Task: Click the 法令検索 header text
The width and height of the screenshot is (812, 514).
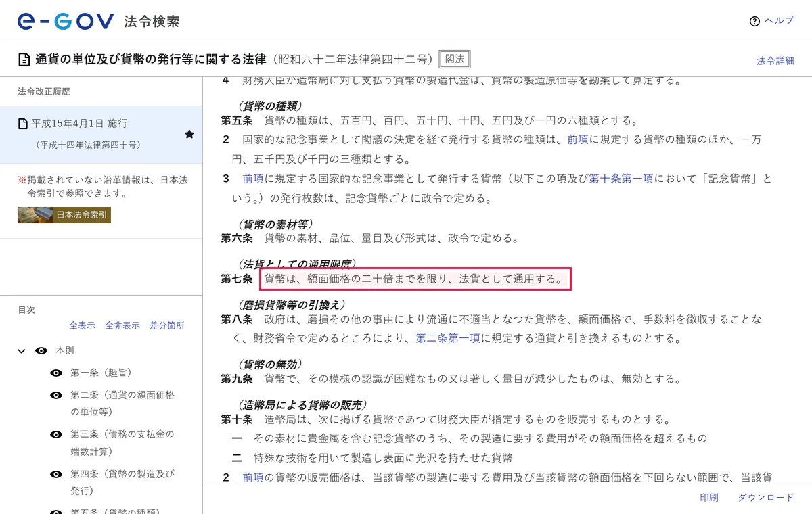Action: tap(152, 22)
